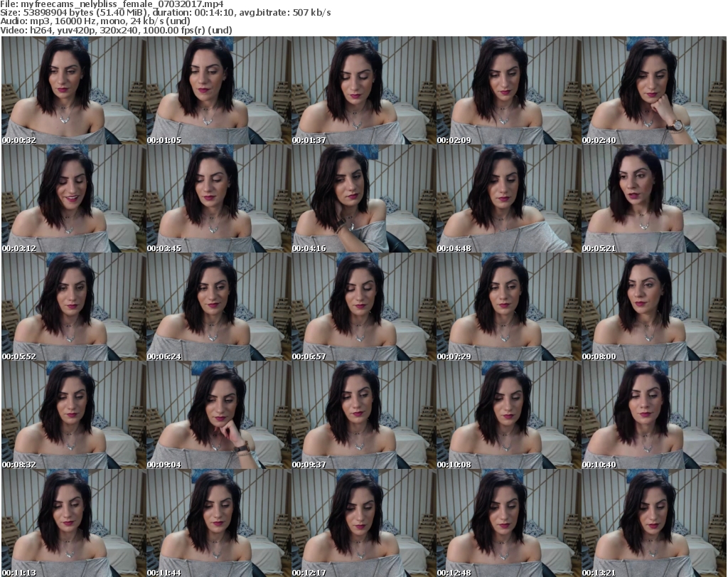The width and height of the screenshot is (728, 577).
Task: Select the thumbnail stamped 00:02:09
Action: [509, 90]
